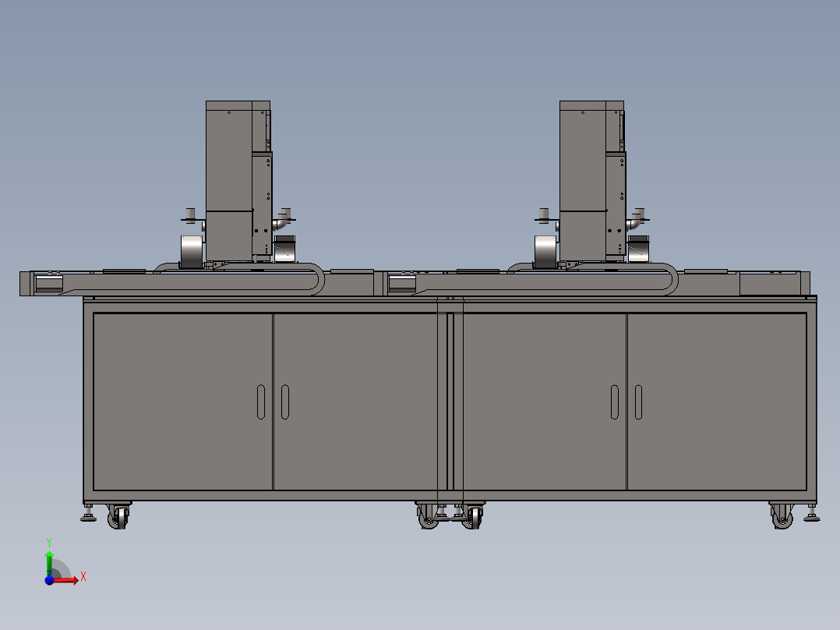Select the far-right cabinet door panel
The image size is (840, 630).
click(x=716, y=402)
